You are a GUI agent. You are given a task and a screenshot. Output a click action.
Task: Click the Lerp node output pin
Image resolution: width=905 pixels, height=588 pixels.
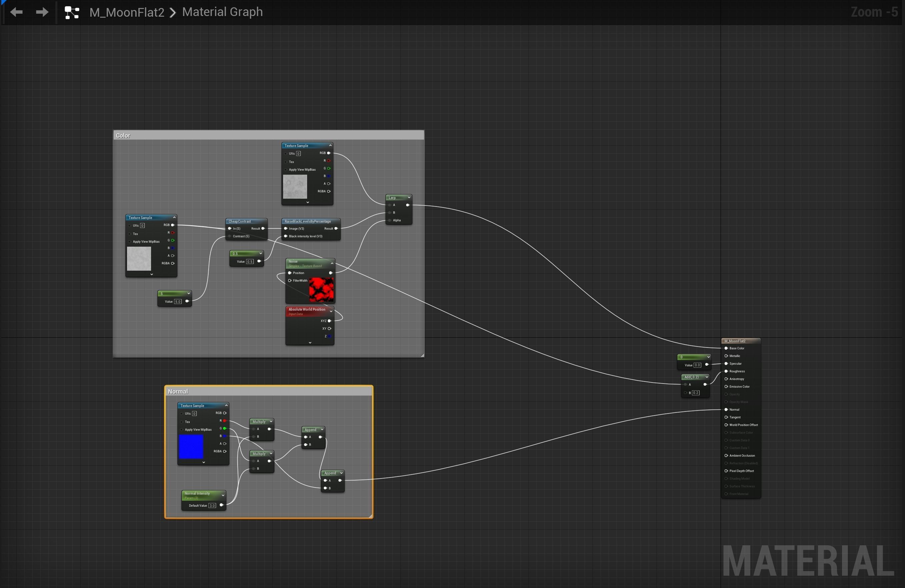(x=407, y=205)
